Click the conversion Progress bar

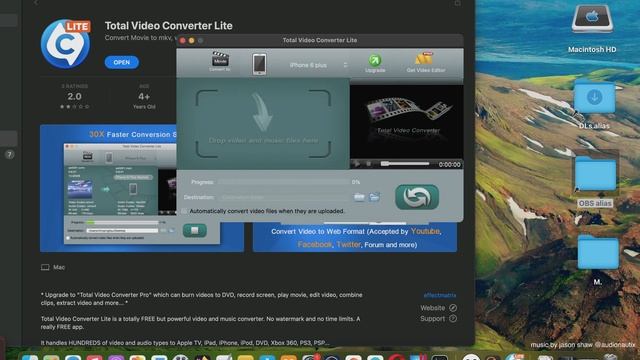click(283, 182)
